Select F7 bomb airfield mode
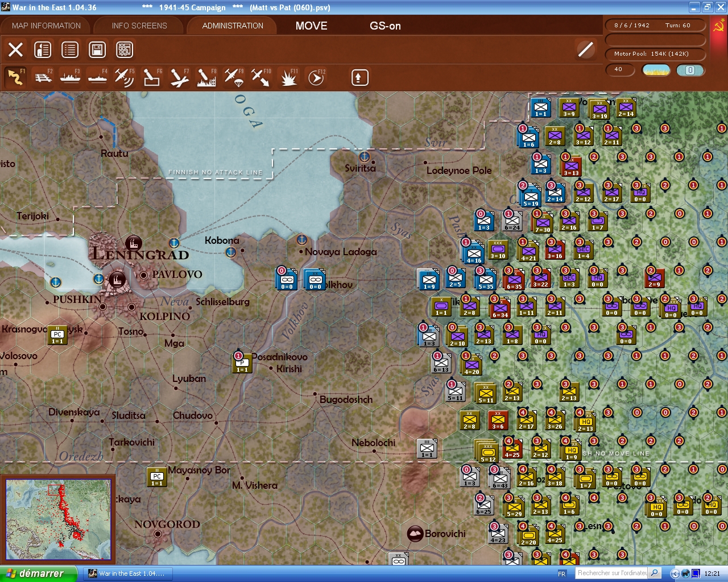Viewport: 728px width, 582px height. click(x=179, y=77)
